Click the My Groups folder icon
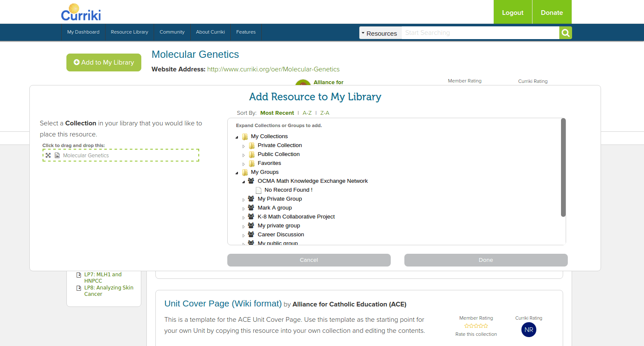644x346 pixels. pos(245,172)
